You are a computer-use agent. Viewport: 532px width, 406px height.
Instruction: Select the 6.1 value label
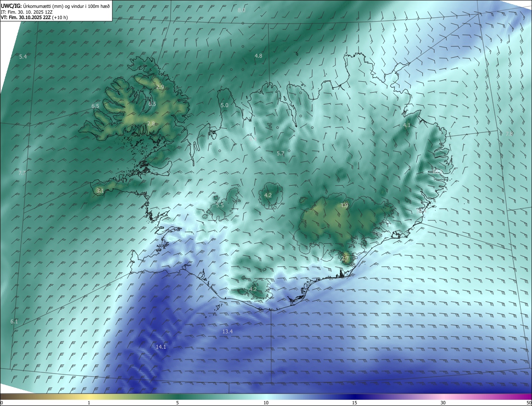pyautogui.click(x=14, y=322)
